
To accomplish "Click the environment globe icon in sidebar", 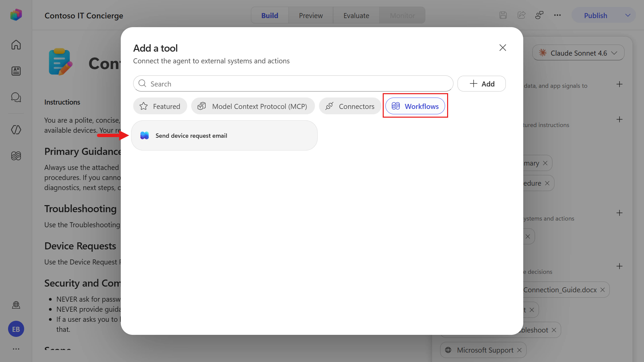I will click(x=16, y=305).
